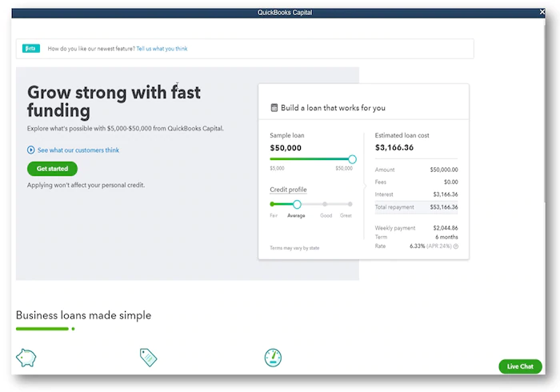This screenshot has width=560, height=392.
Task: Click the Terms may vary by state note
Action: pos(294,248)
